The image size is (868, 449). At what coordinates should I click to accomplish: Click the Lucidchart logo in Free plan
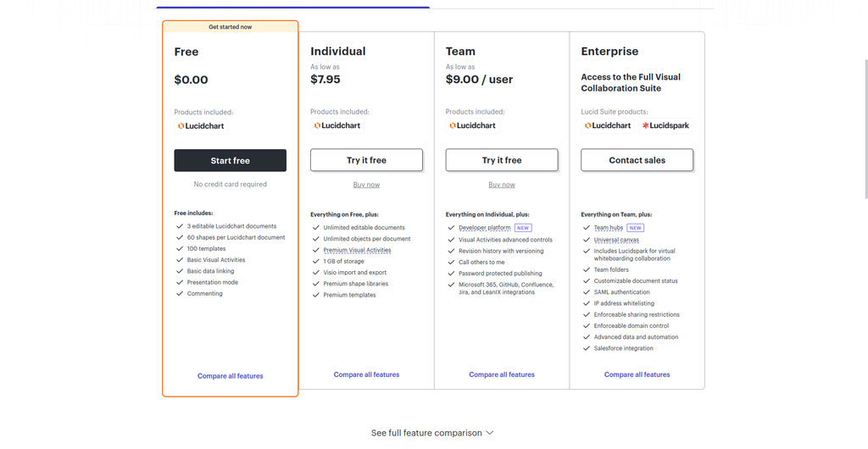(x=201, y=125)
